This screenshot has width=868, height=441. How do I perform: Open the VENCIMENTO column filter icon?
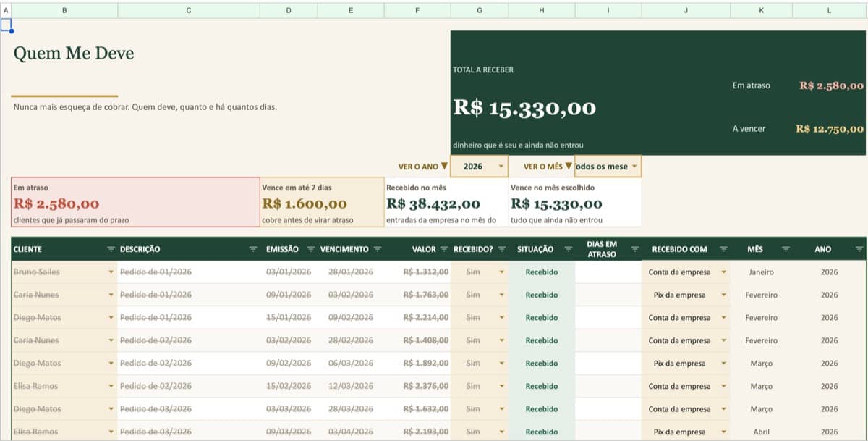377,249
